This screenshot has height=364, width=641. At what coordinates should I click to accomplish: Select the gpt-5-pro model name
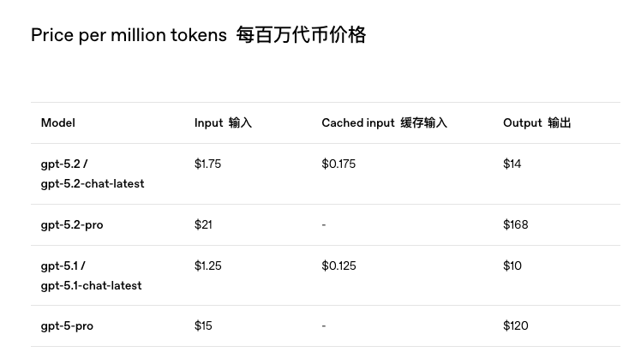click(x=67, y=326)
